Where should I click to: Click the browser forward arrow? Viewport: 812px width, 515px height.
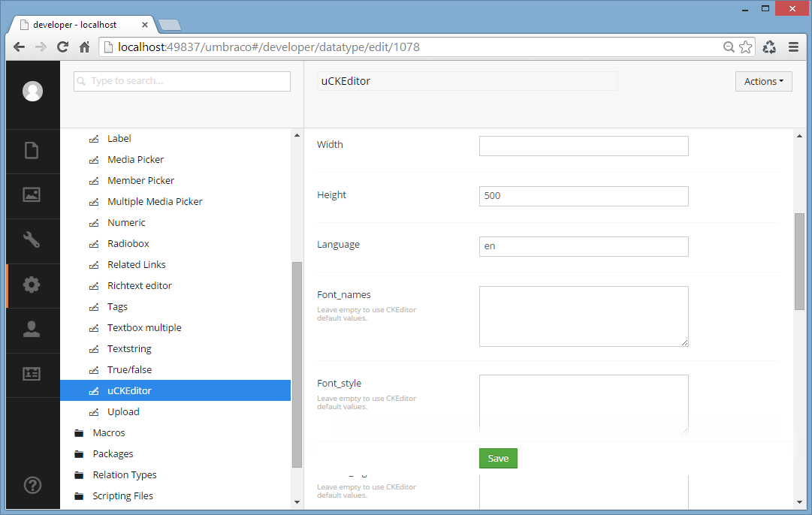pos(41,47)
